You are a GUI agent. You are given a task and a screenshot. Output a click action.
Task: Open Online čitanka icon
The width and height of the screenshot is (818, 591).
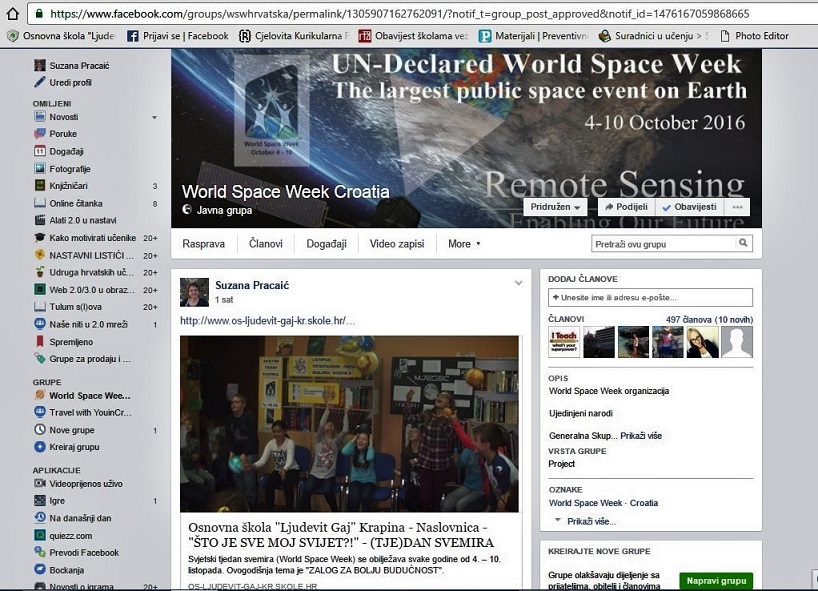(x=40, y=203)
